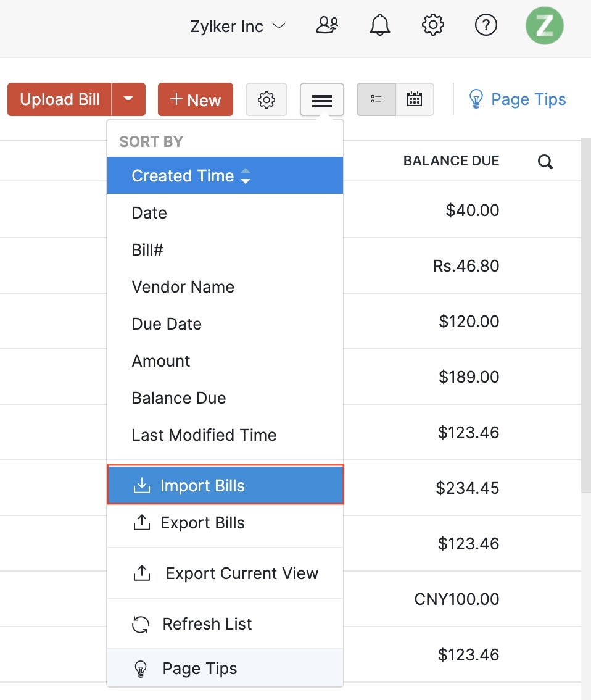Screen dimensions: 591x700
Task: Toggle Created Time sort direction arrows
Action: pos(246,176)
